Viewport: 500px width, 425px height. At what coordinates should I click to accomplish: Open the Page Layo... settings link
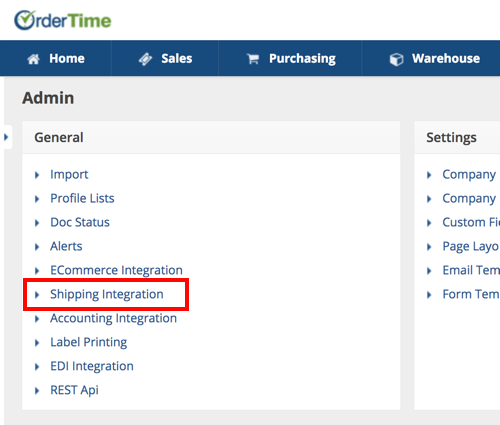tap(471, 247)
